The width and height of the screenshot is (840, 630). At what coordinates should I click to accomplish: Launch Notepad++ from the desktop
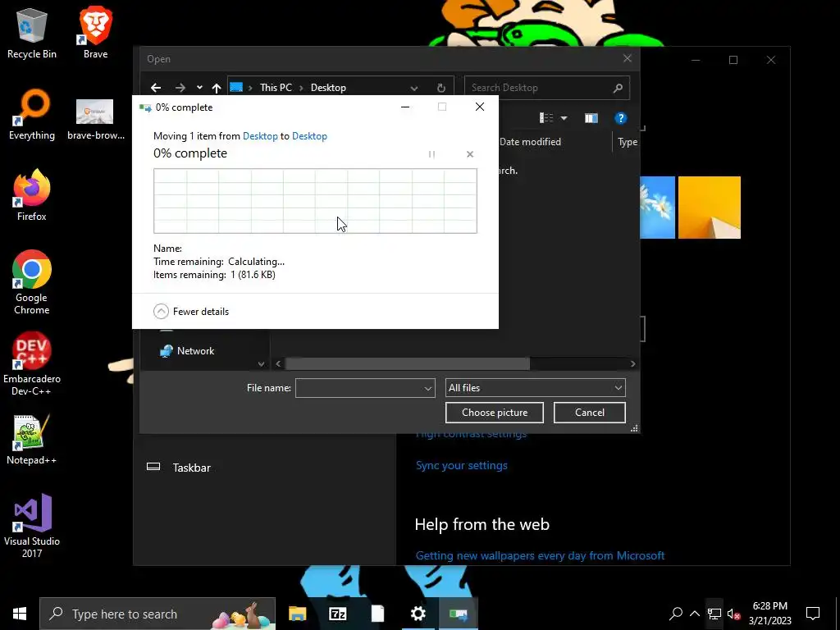(x=32, y=440)
